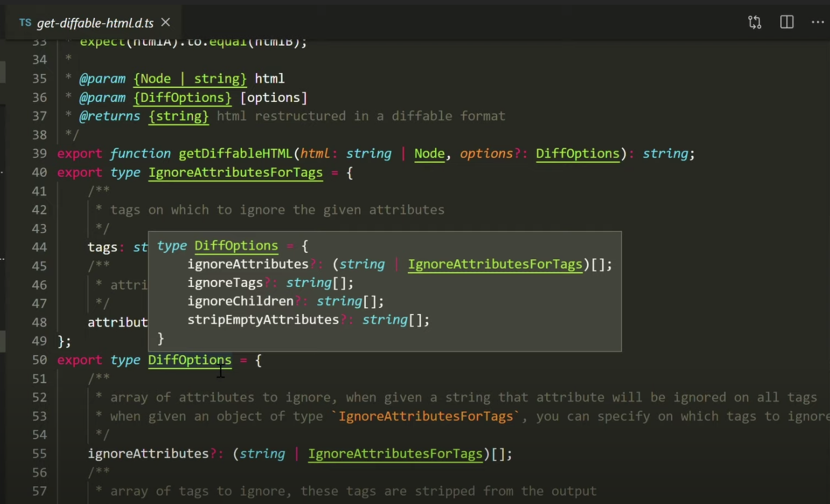Viewport: 830px width, 504px height.
Task: Select line number 44 in the gutter
Action: click(x=39, y=247)
